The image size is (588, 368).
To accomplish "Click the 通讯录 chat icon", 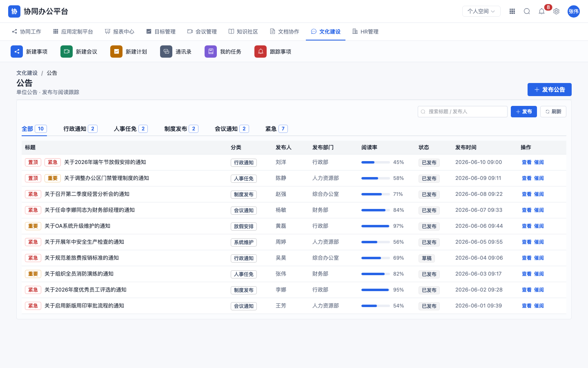I will 166,52.
